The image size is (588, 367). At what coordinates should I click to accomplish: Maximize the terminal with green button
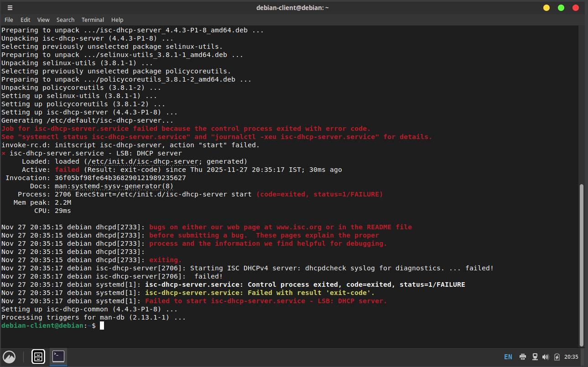point(561,8)
